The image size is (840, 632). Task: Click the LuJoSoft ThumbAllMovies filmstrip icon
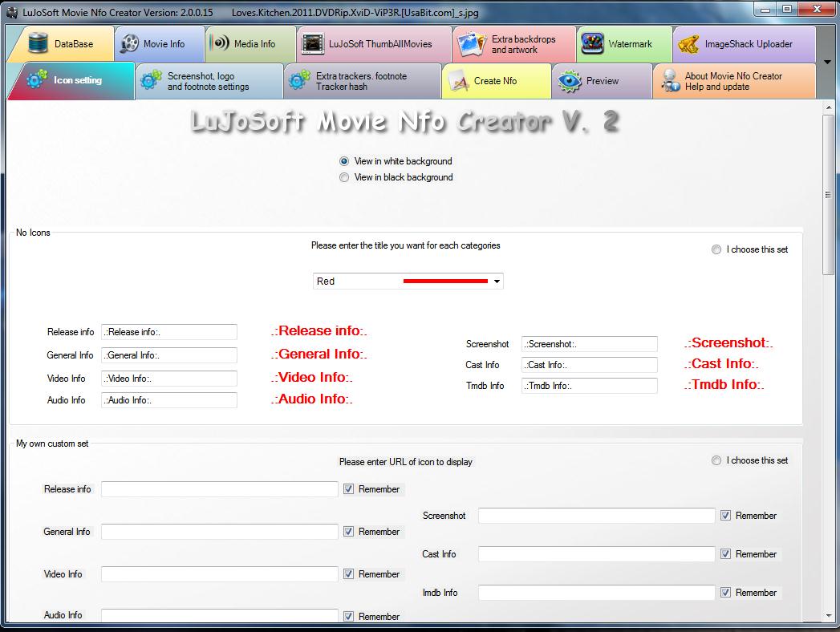(313, 43)
